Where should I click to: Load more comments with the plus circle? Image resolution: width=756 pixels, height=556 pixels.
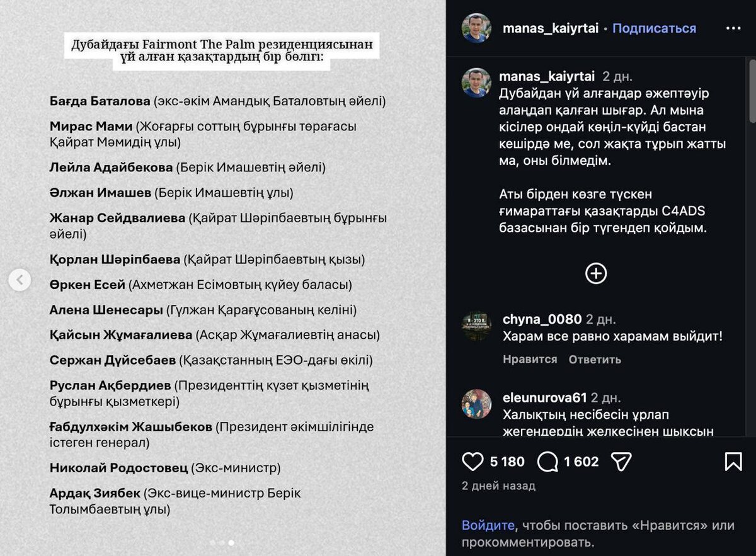tap(596, 273)
